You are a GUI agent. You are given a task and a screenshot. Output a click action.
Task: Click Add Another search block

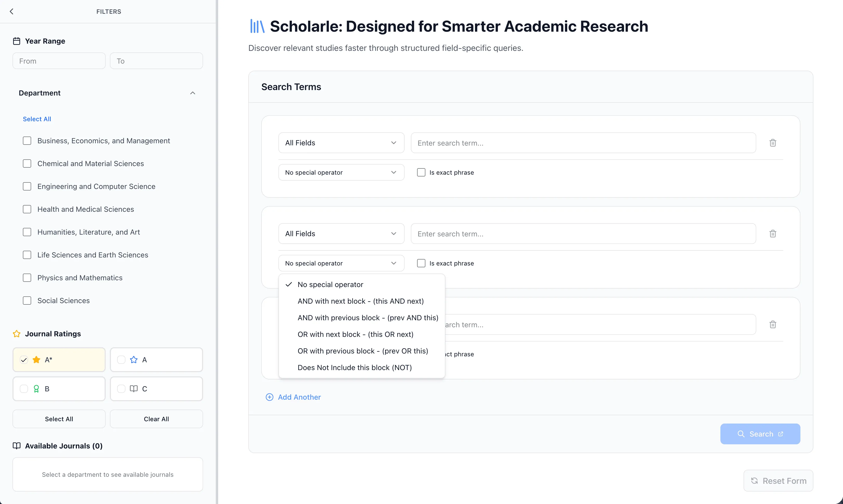coord(293,397)
